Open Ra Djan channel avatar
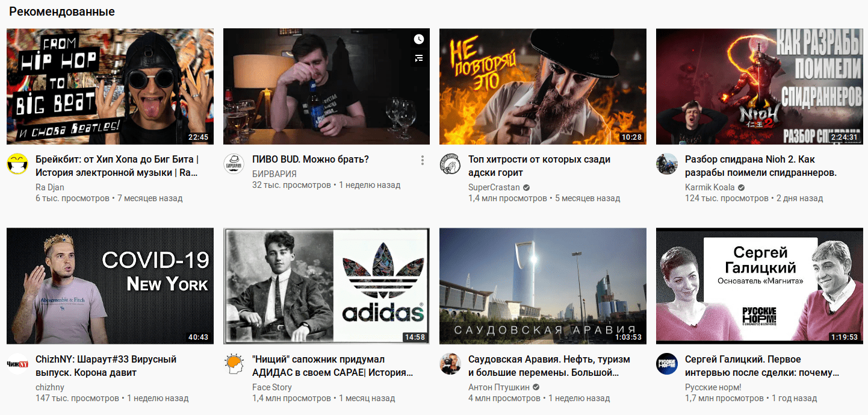This screenshot has width=868, height=415. click(17, 164)
